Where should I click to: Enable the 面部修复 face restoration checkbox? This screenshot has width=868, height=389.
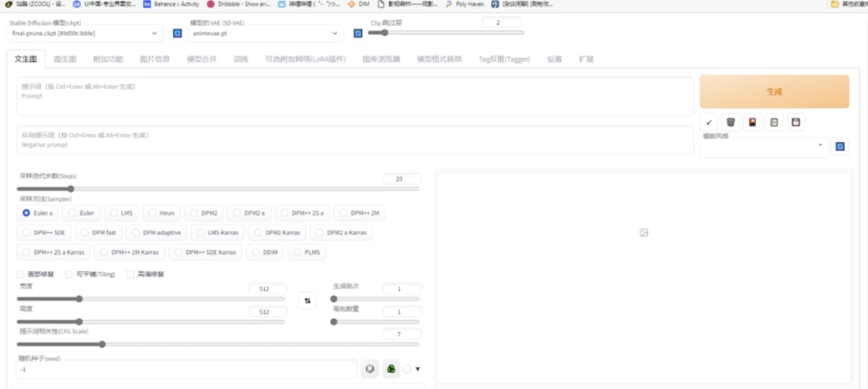click(x=21, y=274)
